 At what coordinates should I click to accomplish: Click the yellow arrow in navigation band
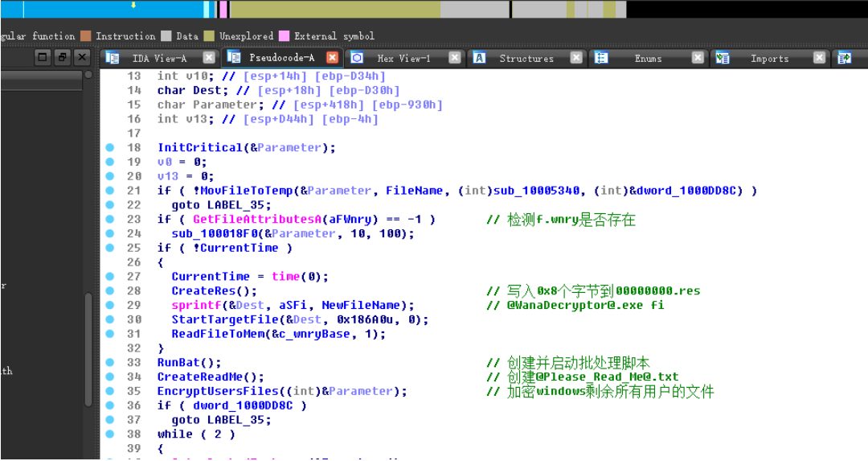[x=133, y=5]
